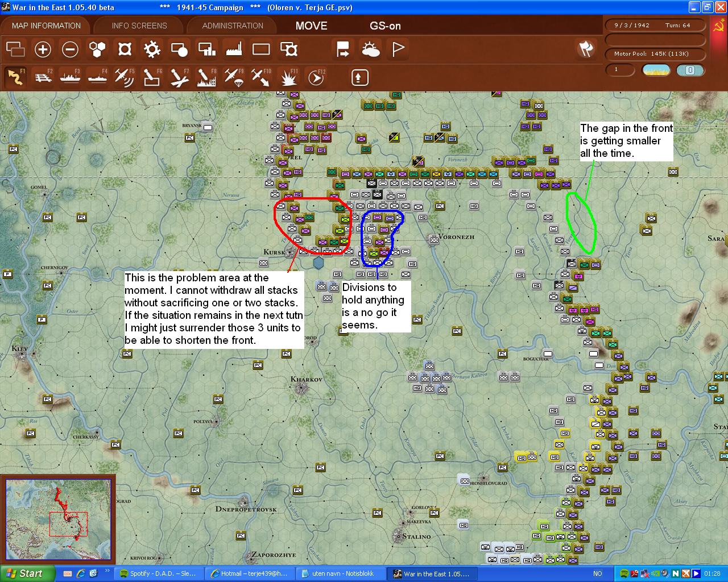728x582 pixels.
Task: Click the rectangle-with-circle map icon
Action: click(x=179, y=49)
